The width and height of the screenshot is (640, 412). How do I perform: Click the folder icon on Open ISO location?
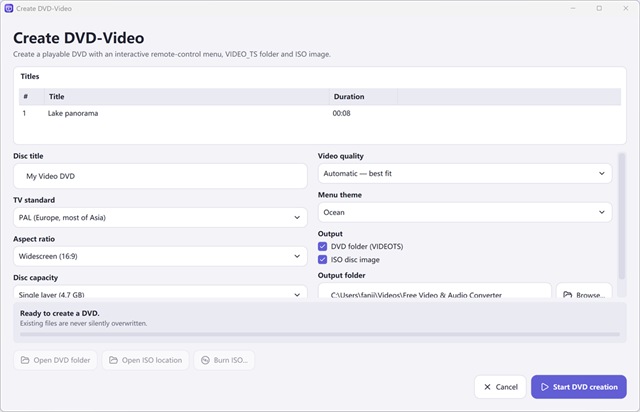pyautogui.click(x=113, y=360)
